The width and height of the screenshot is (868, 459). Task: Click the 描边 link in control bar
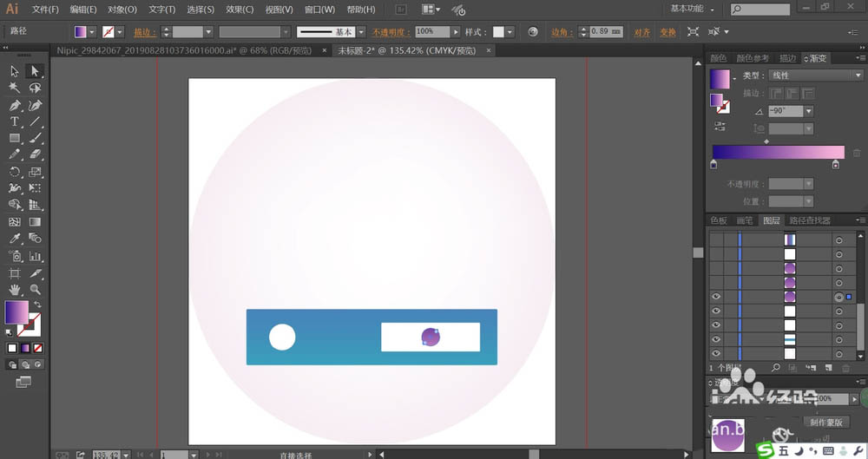tap(144, 32)
